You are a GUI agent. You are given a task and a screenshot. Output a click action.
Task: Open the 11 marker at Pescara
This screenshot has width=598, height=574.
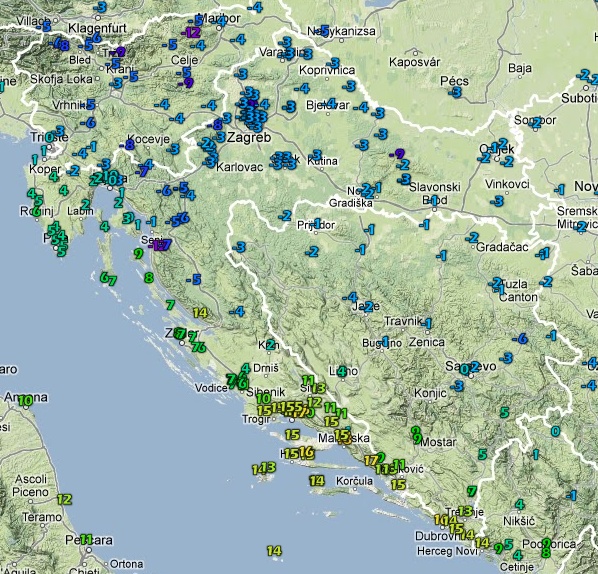(x=86, y=539)
